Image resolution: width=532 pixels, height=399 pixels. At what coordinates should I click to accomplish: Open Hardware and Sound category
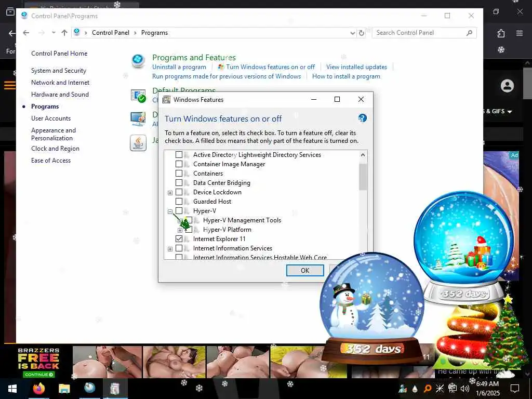point(60,95)
